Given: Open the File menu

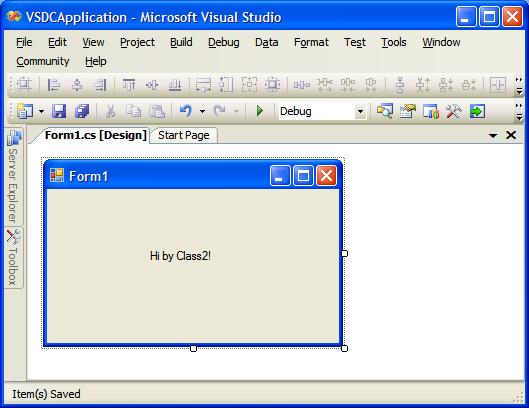Looking at the screenshot, I should point(24,42).
